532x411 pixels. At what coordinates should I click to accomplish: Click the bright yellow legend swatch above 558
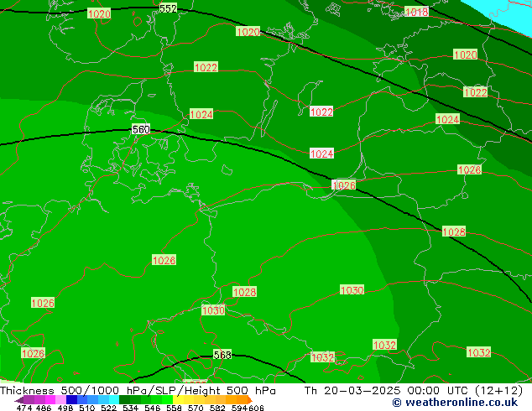[x=178, y=399]
